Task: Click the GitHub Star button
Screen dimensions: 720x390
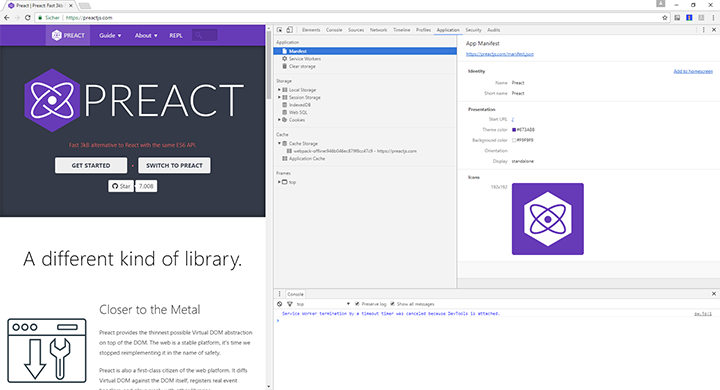Action: click(x=121, y=186)
